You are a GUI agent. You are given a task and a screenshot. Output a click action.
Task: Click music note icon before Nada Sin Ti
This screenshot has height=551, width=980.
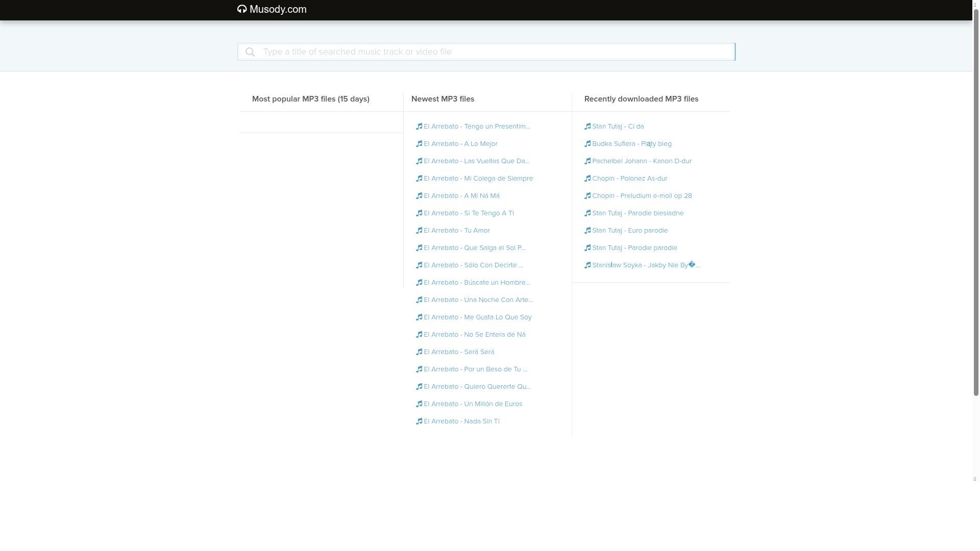pyautogui.click(x=419, y=421)
